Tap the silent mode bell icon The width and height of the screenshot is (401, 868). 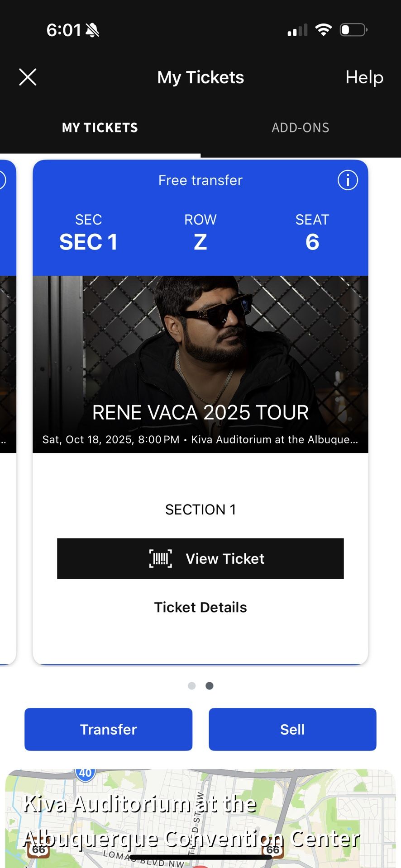coord(92,30)
